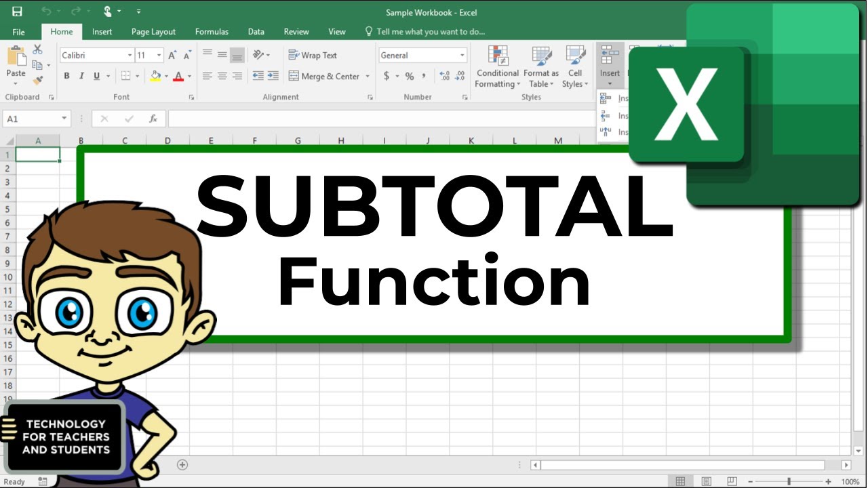This screenshot has height=488, width=868.
Task: Toggle Underline formatting
Action: click(97, 76)
